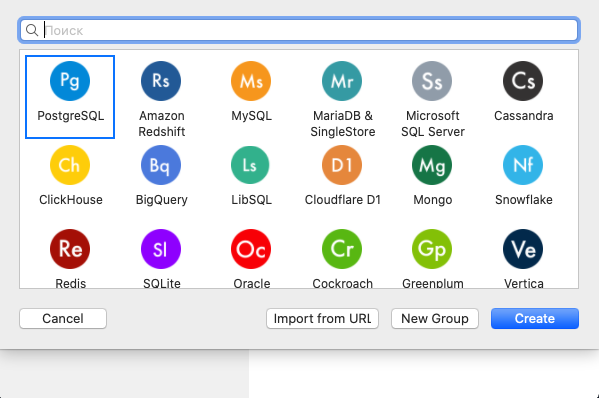Select the BigQuery Bq icon
Image resolution: width=599 pixels, height=398 pixels.
click(161, 165)
